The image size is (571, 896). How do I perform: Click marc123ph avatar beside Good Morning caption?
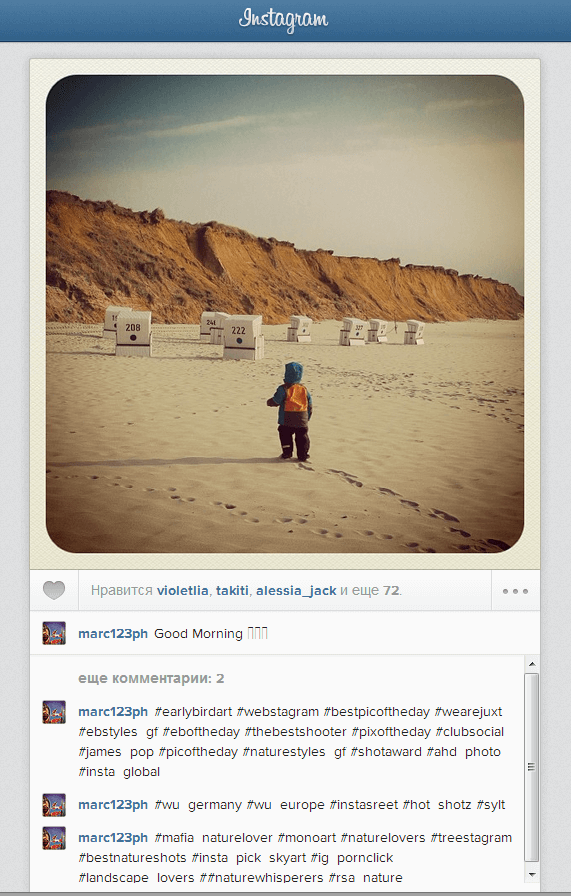click(54, 633)
